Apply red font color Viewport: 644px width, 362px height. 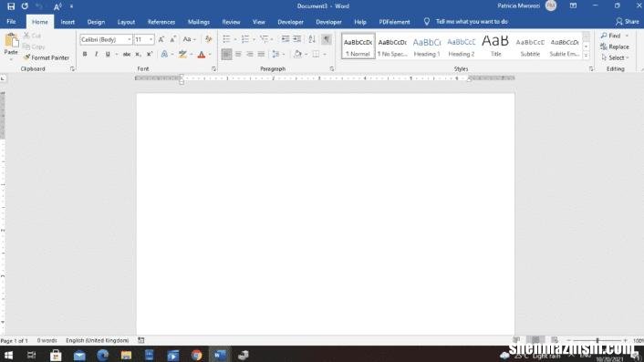(202, 54)
